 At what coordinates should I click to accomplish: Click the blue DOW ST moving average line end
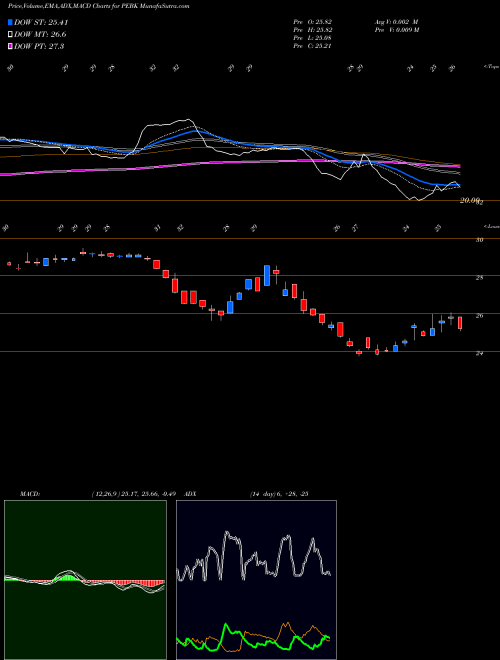click(x=458, y=185)
